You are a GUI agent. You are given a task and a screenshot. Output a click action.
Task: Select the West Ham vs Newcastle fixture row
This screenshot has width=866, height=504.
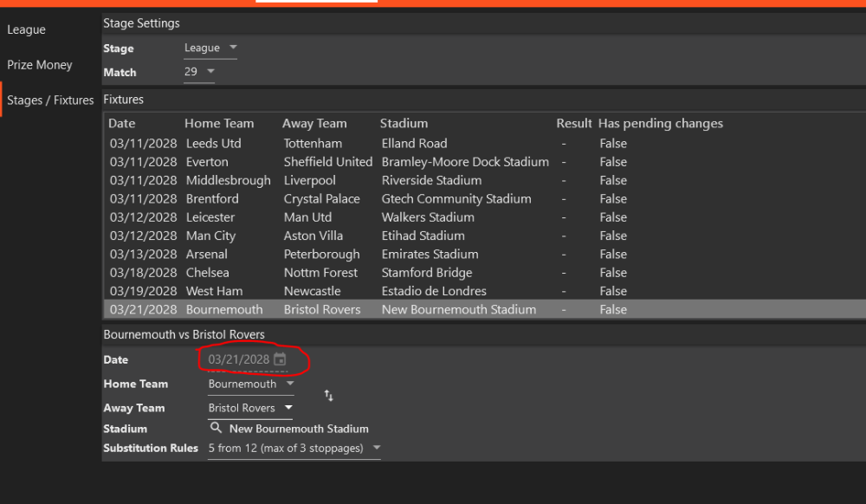[x=484, y=292]
